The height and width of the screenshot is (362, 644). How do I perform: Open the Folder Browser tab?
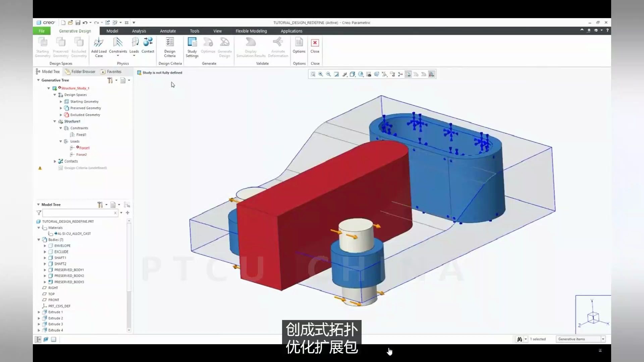point(80,71)
